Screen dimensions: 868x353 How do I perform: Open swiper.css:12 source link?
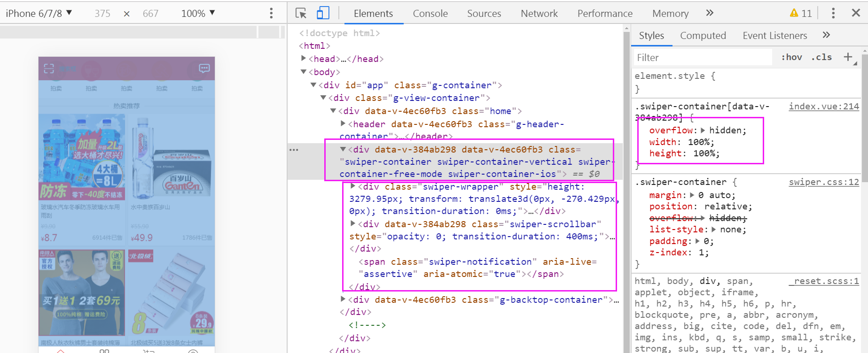point(824,182)
